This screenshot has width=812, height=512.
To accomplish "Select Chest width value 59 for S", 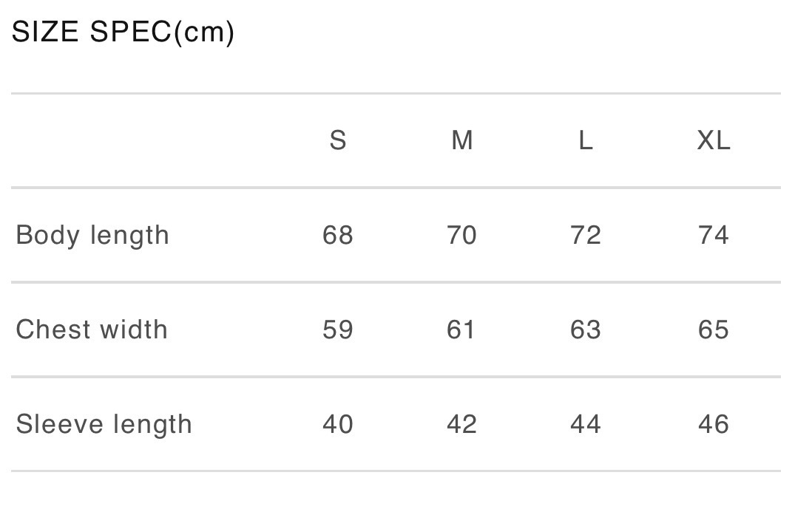I will (x=338, y=330).
